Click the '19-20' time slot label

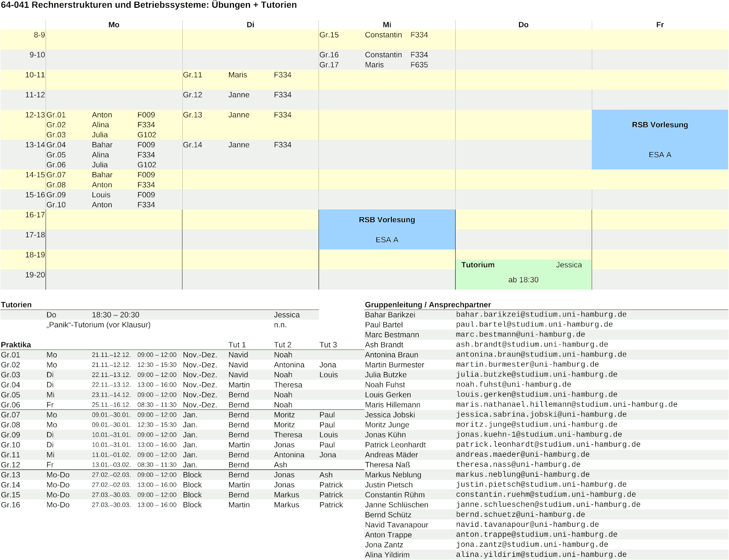point(35,275)
